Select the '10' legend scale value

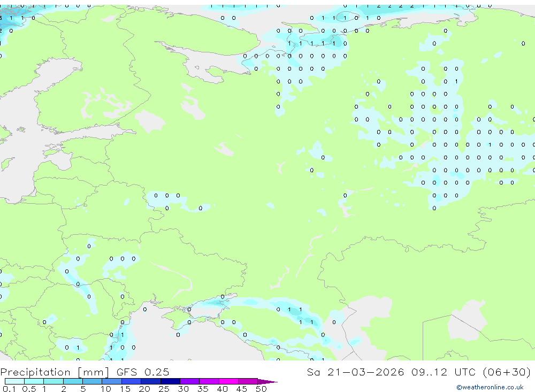tap(106, 389)
